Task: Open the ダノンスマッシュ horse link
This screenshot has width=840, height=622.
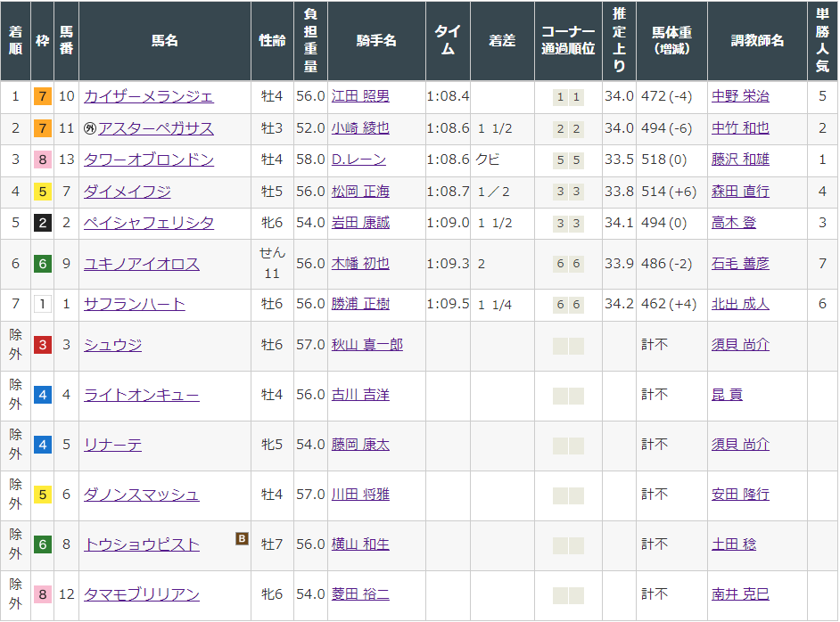Action: click(142, 495)
